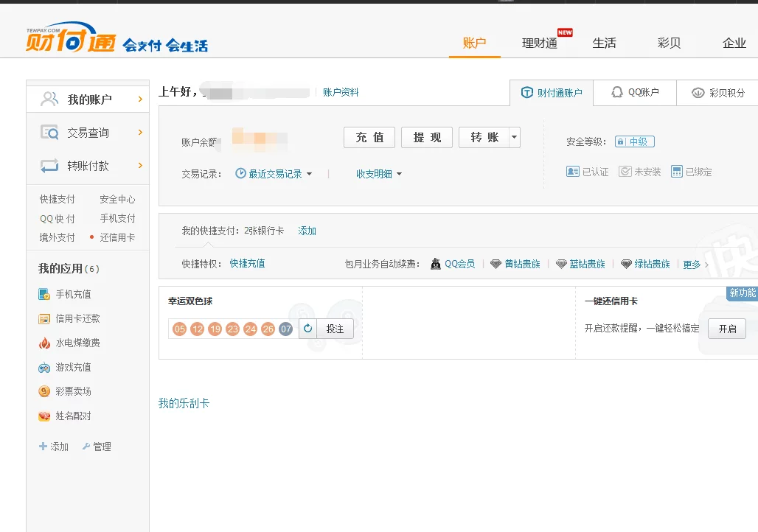
Task: Open 境外支付 in the sidebar
Action: (57, 237)
